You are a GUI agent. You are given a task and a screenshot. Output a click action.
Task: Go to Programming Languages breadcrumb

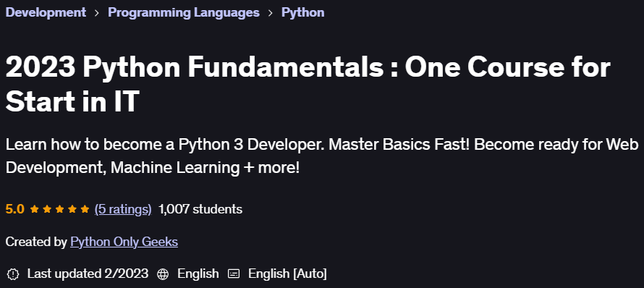click(x=184, y=12)
